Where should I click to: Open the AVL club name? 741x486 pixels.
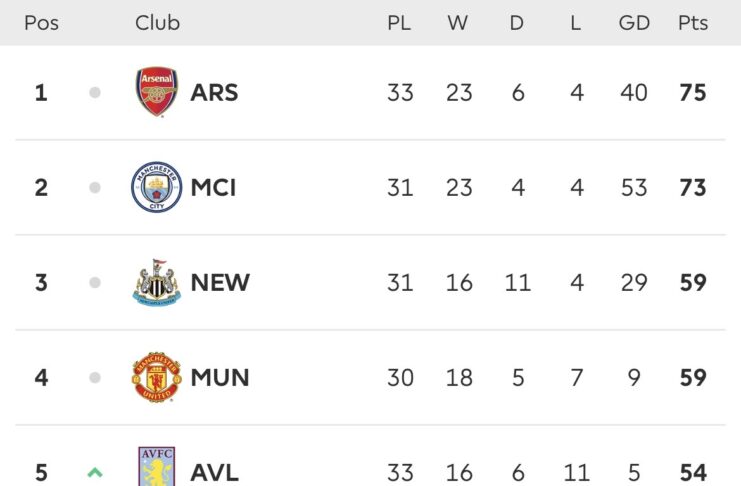tap(214, 472)
